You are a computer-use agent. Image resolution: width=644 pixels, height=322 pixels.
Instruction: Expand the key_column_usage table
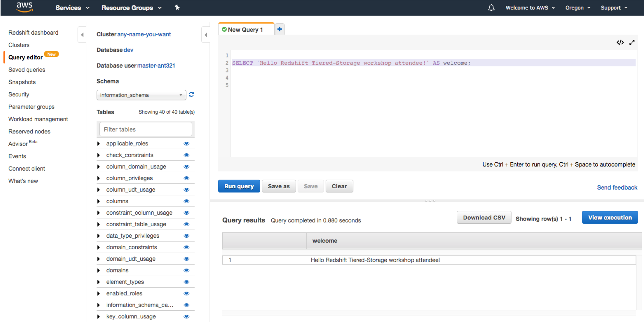click(98, 316)
